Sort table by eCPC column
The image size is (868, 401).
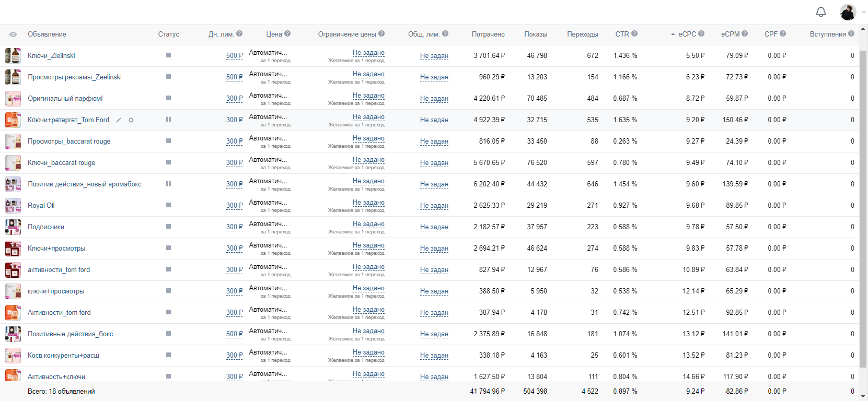(x=687, y=34)
